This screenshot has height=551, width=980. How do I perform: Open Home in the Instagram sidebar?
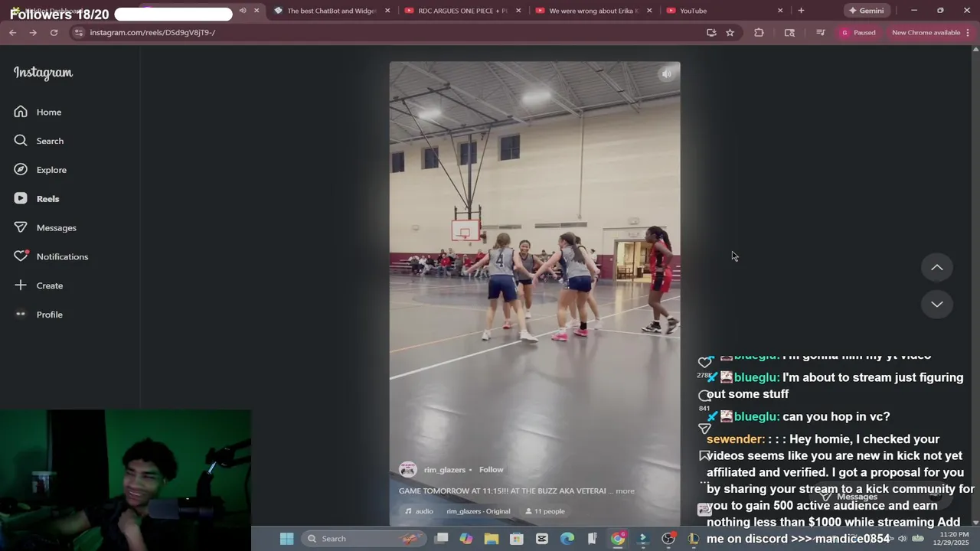(38, 112)
